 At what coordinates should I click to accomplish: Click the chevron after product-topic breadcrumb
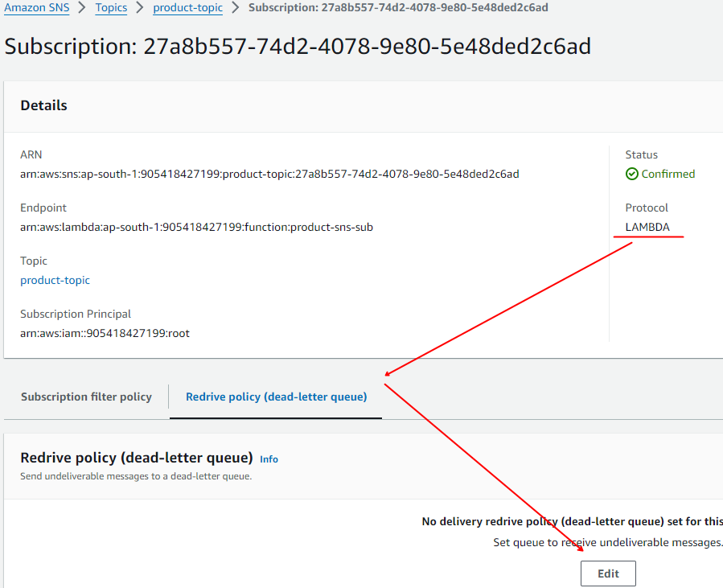[235, 8]
